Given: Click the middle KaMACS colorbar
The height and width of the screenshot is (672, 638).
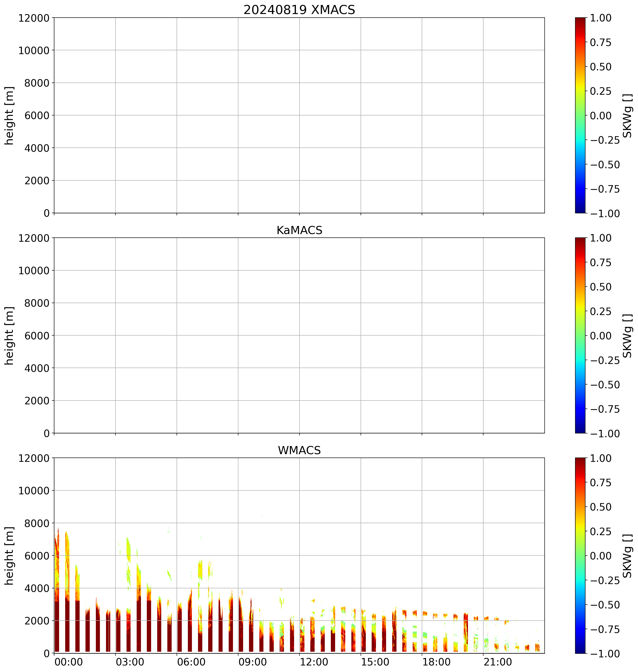Looking at the screenshot, I should tap(580, 335).
